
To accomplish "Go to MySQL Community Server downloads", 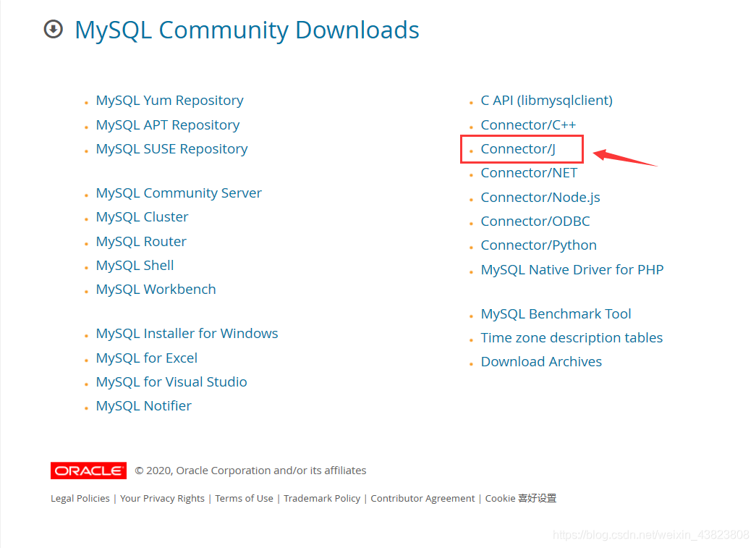I will click(179, 193).
